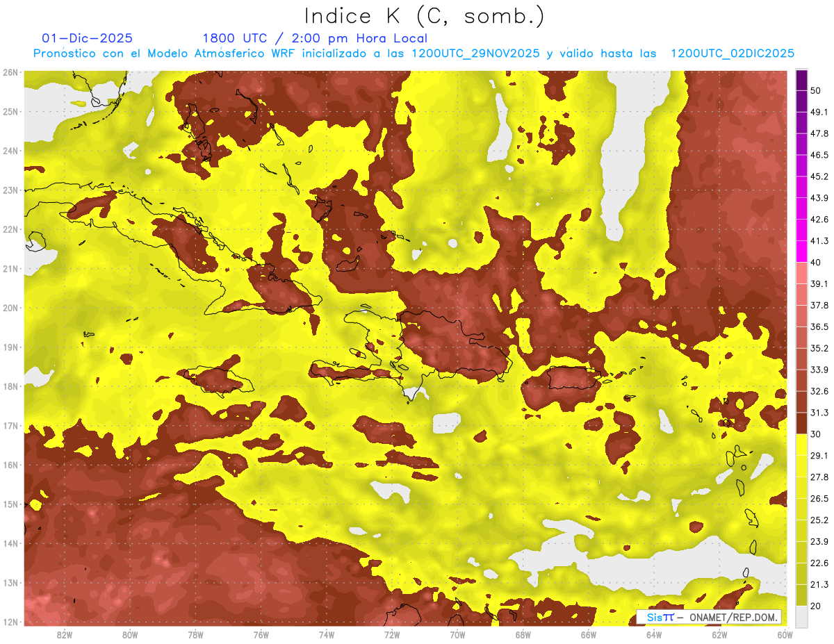Click the 'SisTT – ONAMET/REP.DOM.' credit box
The height and width of the screenshot is (644, 834).
709,617
